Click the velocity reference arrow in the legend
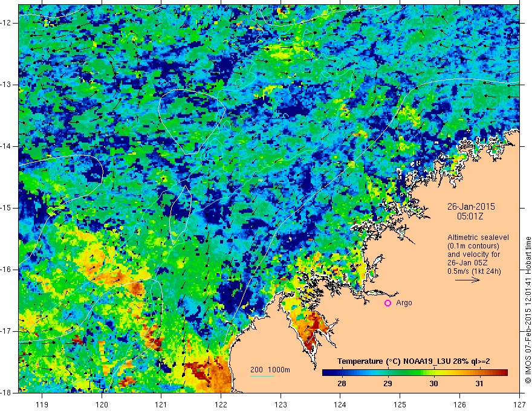The image size is (532, 411). coord(467,280)
